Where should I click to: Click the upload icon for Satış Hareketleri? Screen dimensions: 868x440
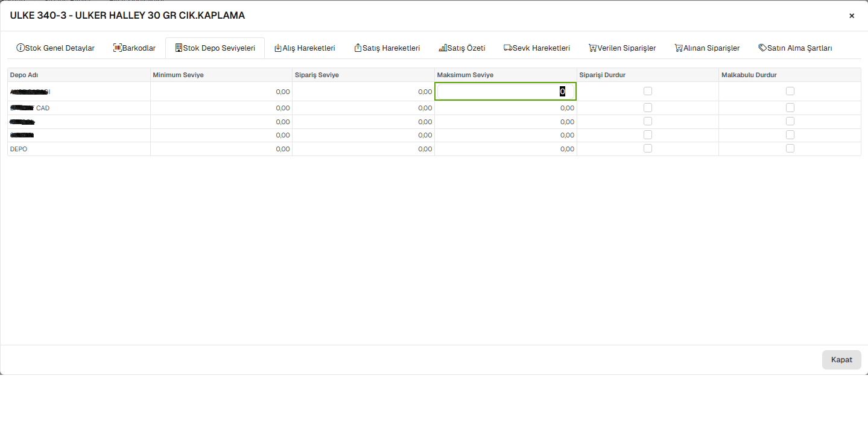pyautogui.click(x=358, y=48)
